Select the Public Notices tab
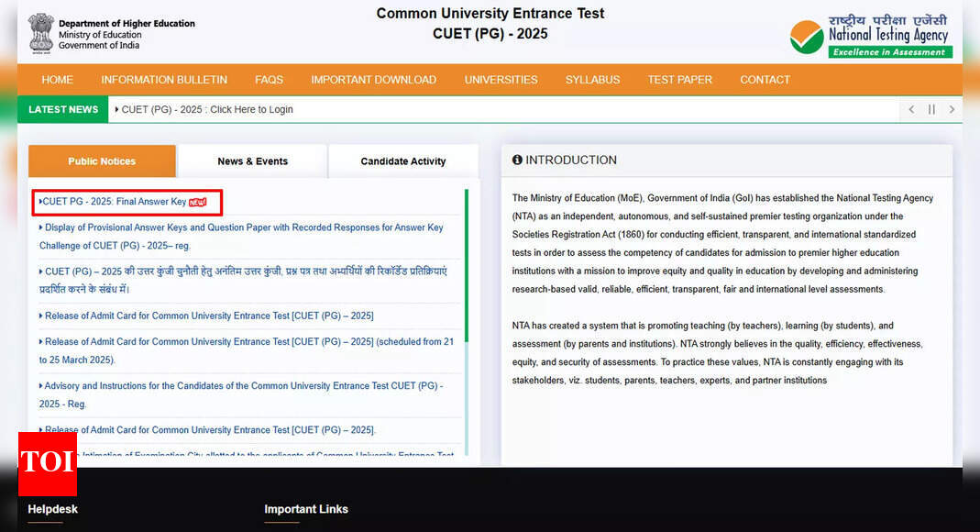Viewport: 980px width, 532px height. coord(102,161)
